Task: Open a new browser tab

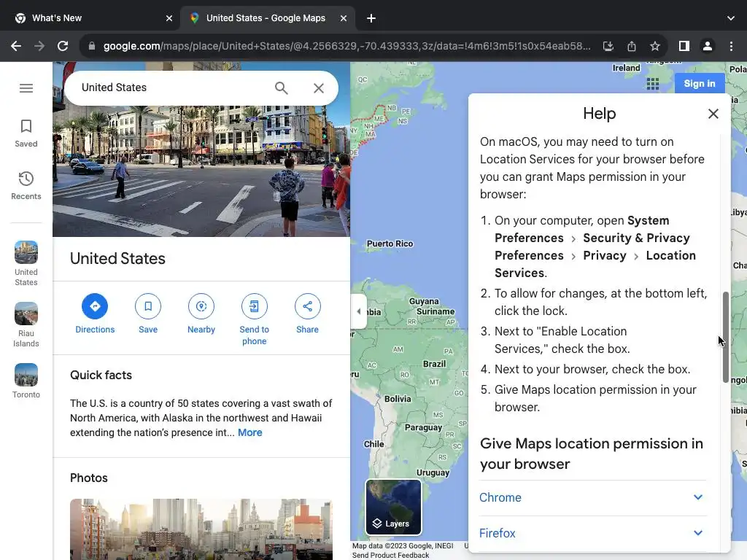Action: click(371, 18)
